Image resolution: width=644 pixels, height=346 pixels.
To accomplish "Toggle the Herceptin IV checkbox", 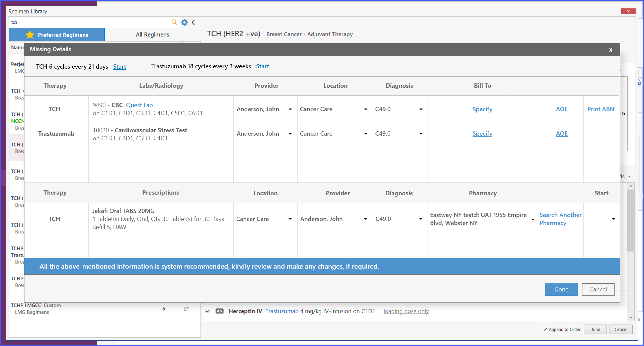I will (x=208, y=311).
